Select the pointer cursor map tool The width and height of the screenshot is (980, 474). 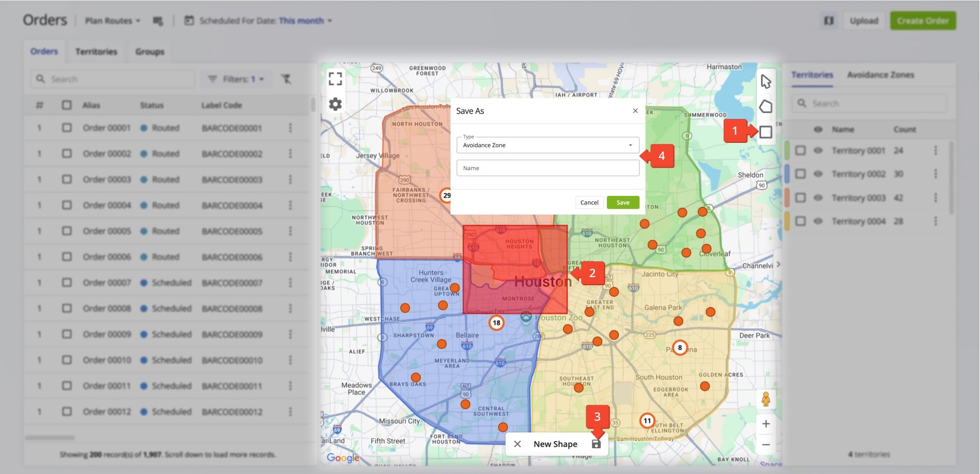tap(766, 82)
